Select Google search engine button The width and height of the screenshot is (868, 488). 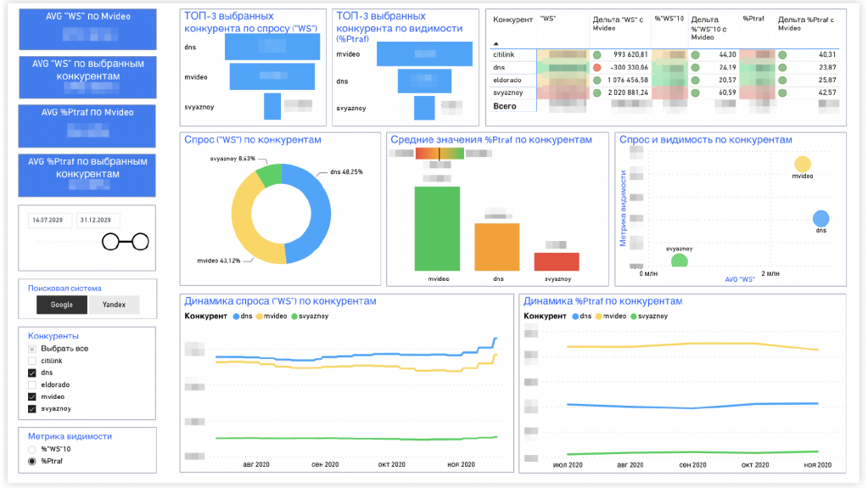[x=61, y=305]
